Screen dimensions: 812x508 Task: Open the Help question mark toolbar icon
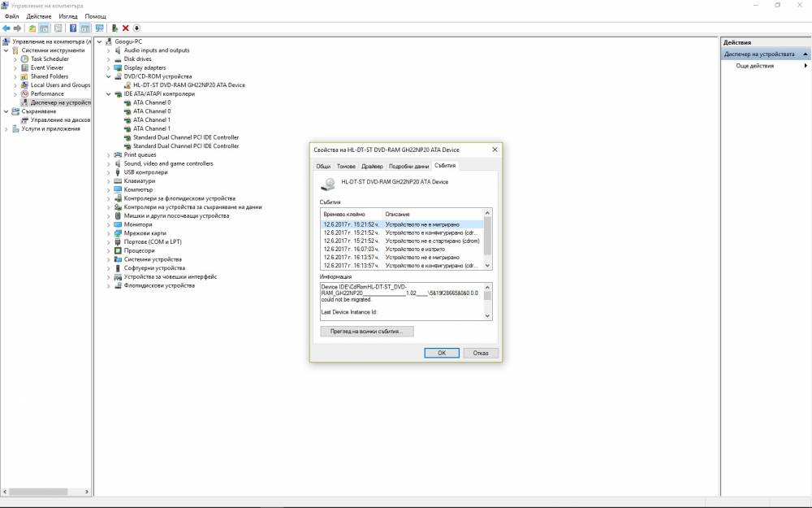pyautogui.click(x=73, y=28)
